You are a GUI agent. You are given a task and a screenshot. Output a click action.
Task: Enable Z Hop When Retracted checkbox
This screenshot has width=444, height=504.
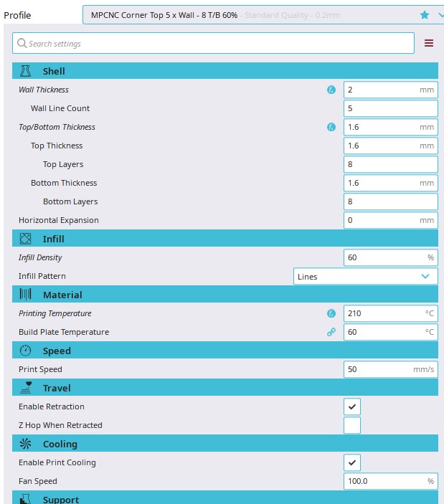(x=352, y=425)
